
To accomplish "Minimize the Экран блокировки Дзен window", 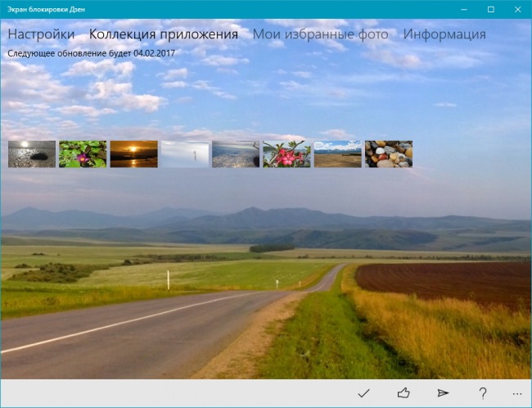I will (464, 10).
